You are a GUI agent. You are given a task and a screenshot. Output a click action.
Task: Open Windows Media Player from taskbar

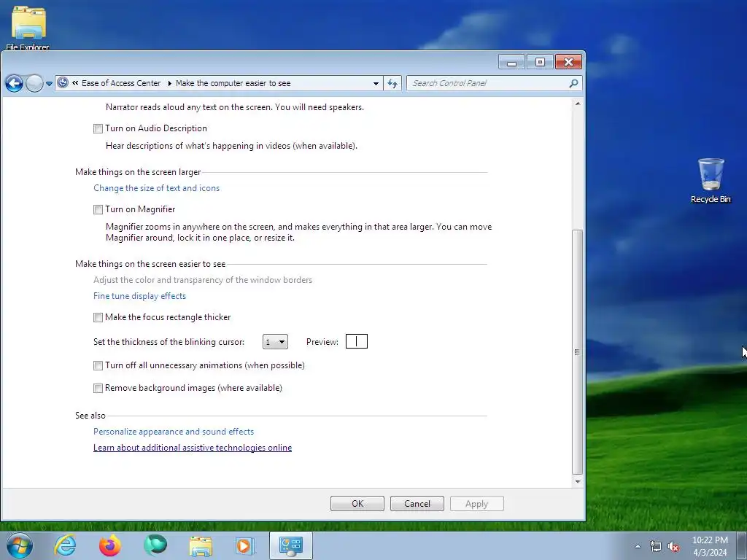[245, 546]
